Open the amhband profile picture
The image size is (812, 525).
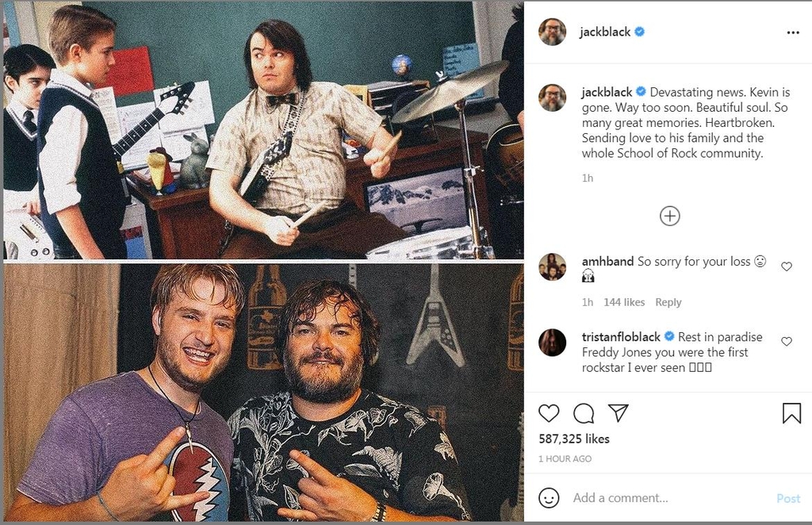pyautogui.click(x=552, y=266)
